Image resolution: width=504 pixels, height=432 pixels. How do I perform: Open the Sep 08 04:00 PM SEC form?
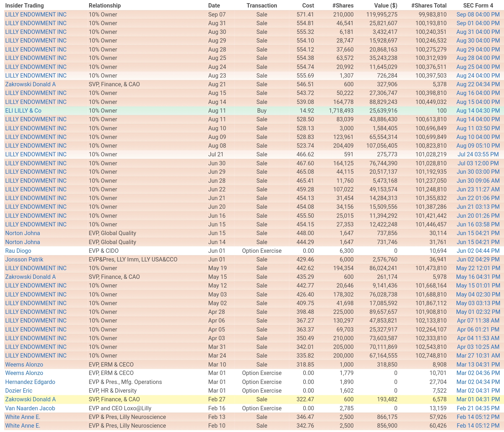coord(478,14)
